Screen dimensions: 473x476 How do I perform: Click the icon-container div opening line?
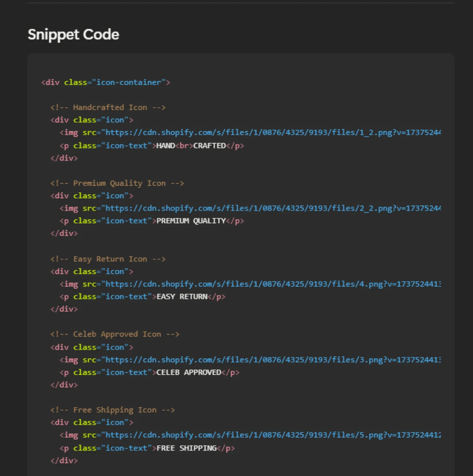pyautogui.click(x=106, y=82)
